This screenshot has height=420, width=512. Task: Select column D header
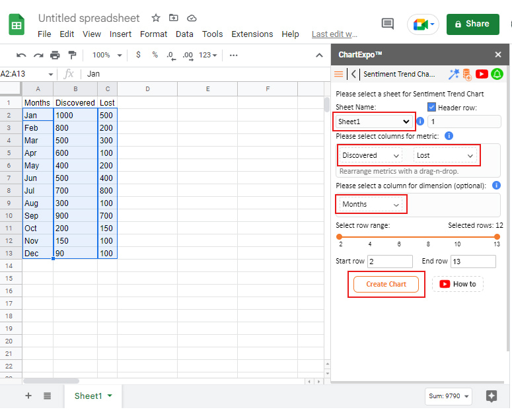[147, 88]
